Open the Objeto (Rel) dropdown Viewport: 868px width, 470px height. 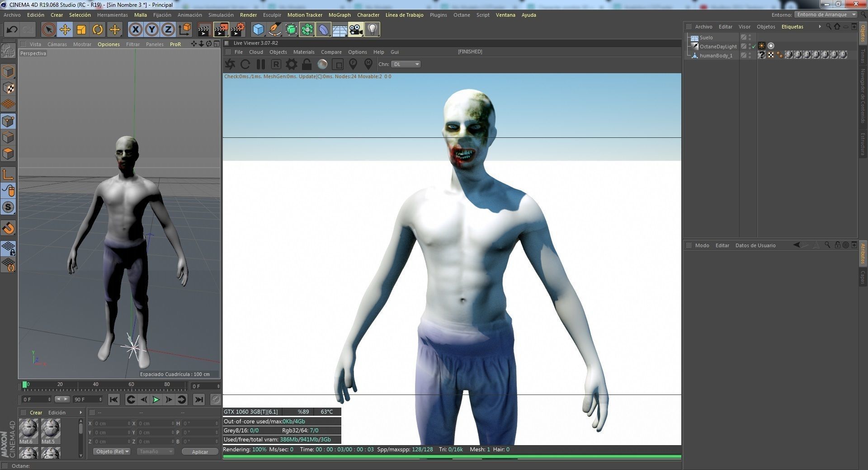112,451
